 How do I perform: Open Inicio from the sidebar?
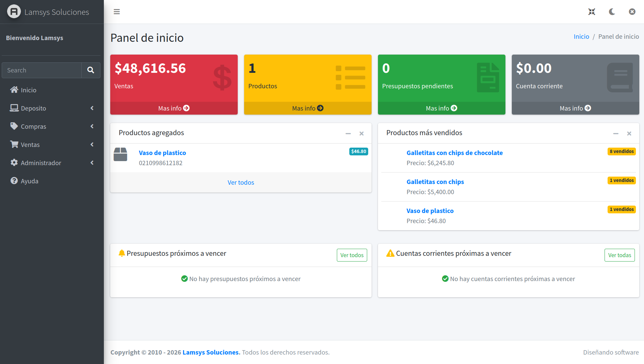(x=52, y=90)
